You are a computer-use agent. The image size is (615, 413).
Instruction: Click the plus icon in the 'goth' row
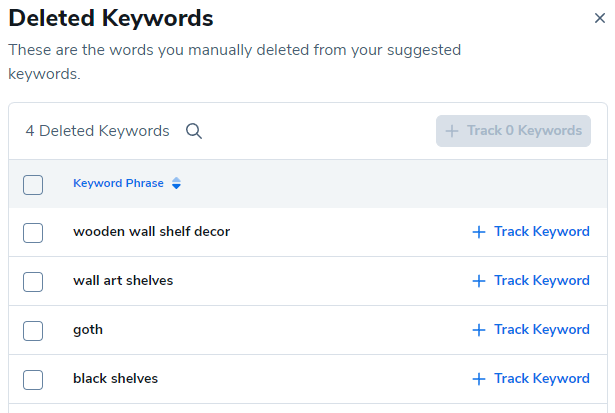click(x=478, y=330)
